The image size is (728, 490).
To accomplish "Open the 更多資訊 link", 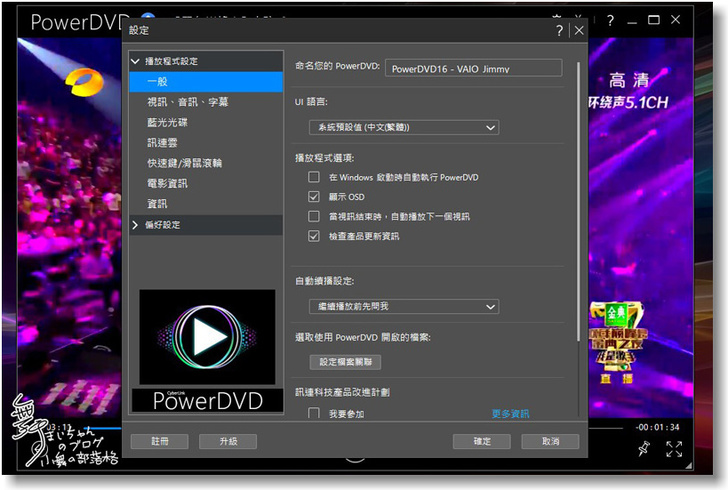I will 510,413.
